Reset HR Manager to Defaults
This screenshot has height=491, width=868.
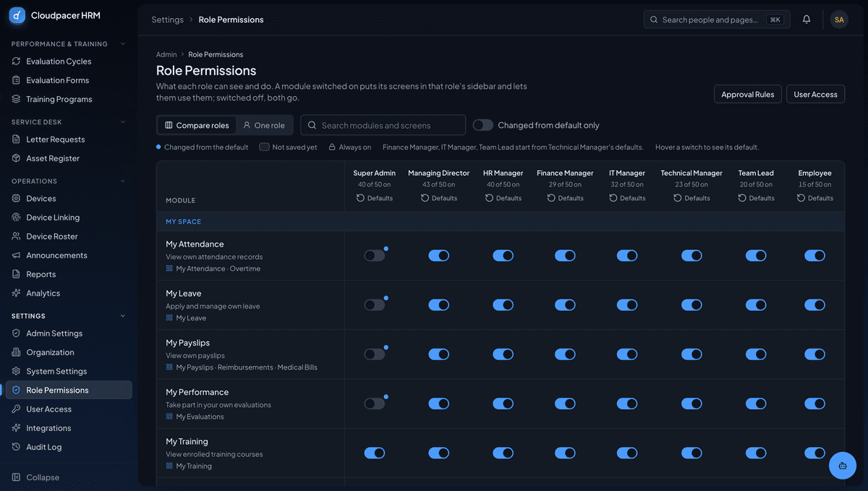tap(503, 198)
